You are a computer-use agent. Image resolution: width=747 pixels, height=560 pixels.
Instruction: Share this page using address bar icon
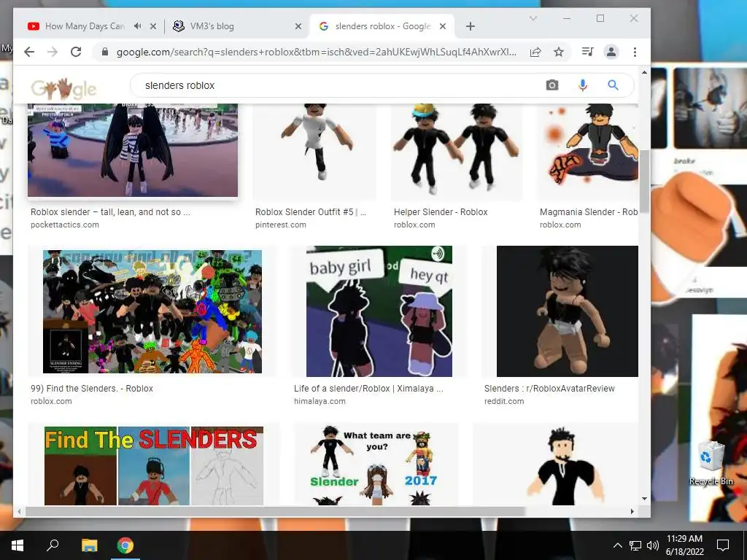pyautogui.click(x=535, y=52)
